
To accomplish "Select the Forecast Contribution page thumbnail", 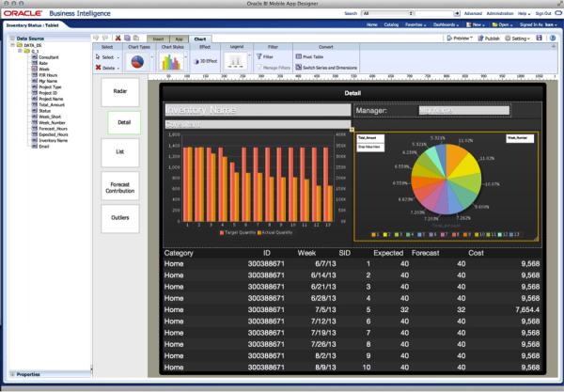I will [119, 185].
